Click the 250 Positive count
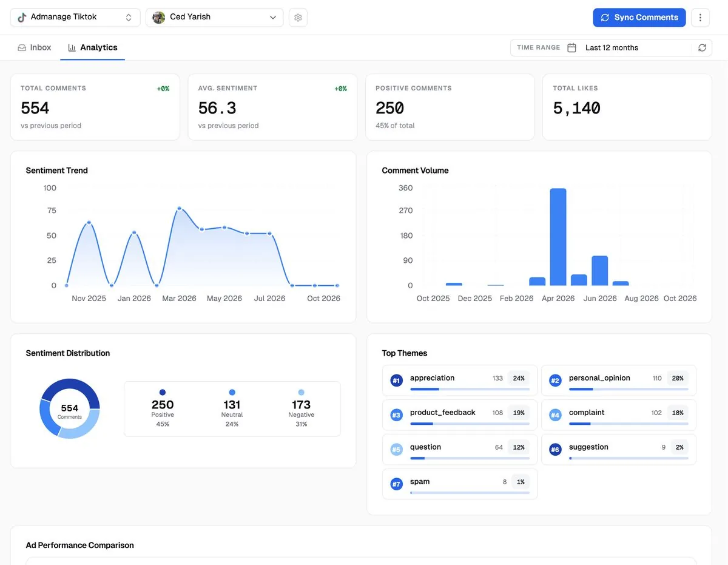Viewport: 728px width, 565px height. click(163, 405)
